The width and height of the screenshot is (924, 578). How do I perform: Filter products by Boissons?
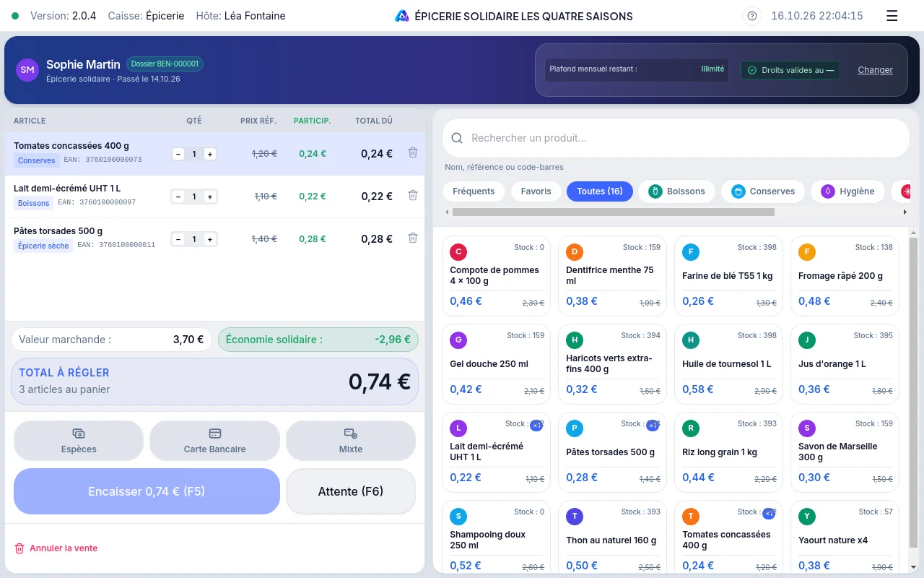(x=676, y=191)
